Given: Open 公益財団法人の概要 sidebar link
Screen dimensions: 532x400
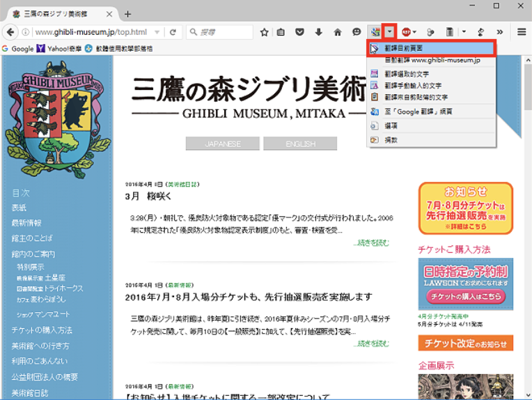Looking at the screenshot, I should [45, 377].
